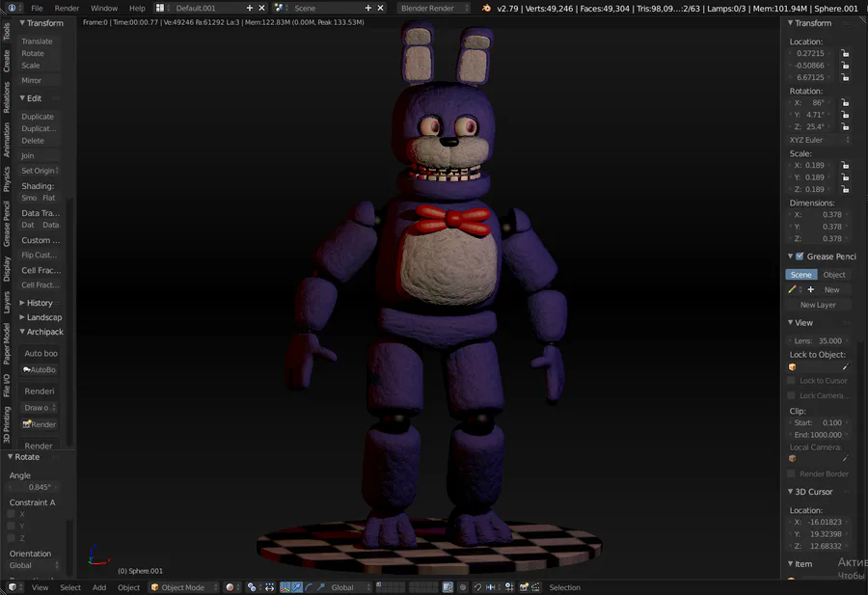
Task: Click the Info editor type icon
Action: [12, 8]
